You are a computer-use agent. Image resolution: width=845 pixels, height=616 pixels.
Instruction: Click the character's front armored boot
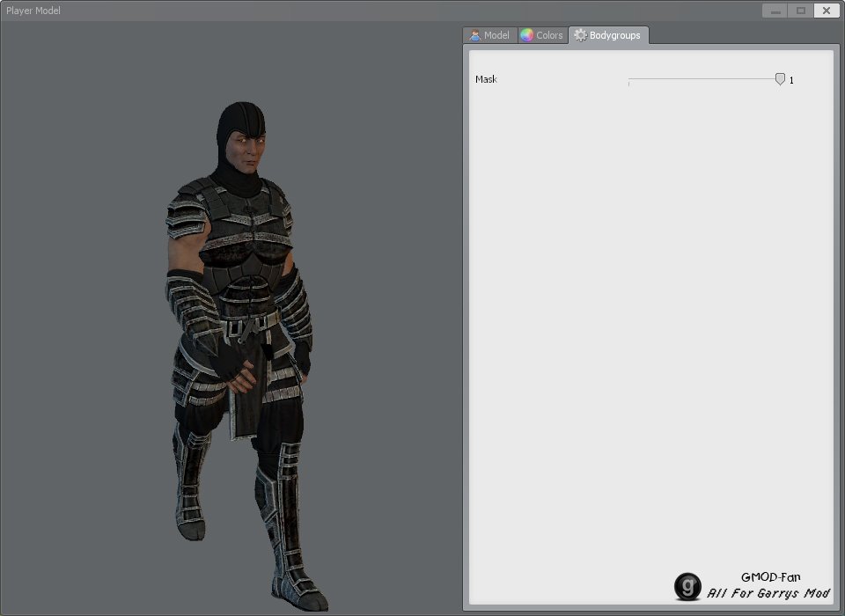[x=290, y=546]
